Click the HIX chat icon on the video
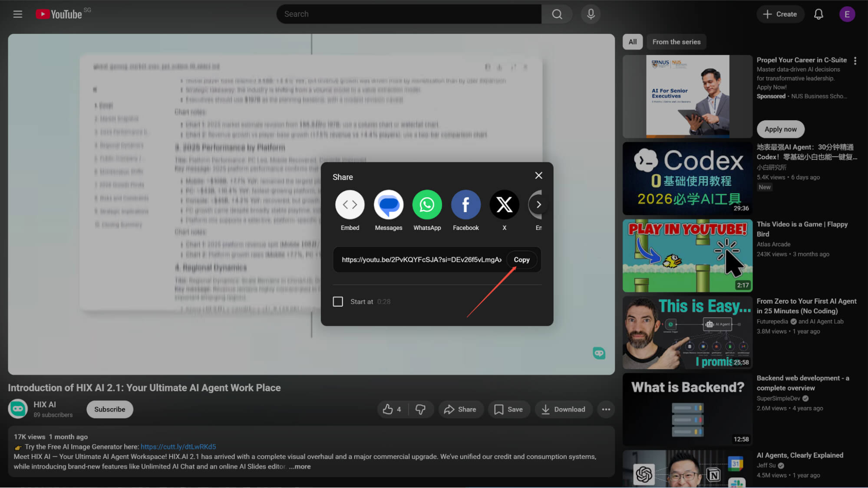Viewport: 868px width, 488px height. [x=599, y=353]
